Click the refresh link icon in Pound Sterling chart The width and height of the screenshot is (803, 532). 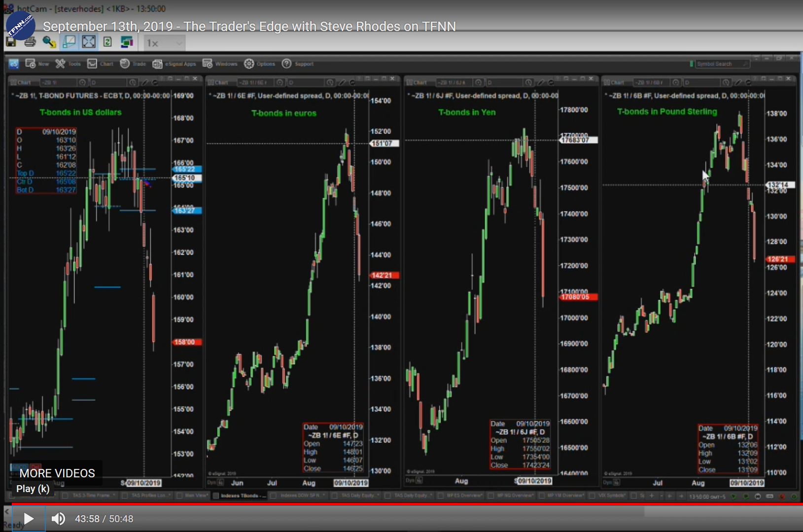click(748, 82)
